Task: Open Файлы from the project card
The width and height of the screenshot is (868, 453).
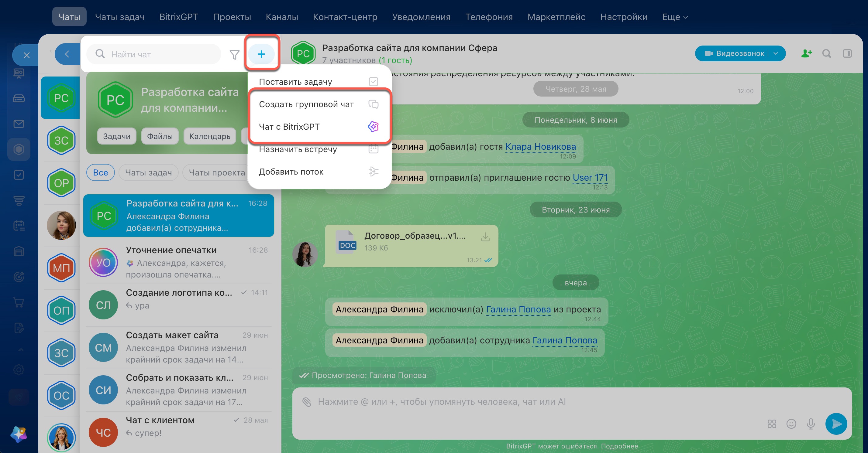Action: (x=160, y=136)
